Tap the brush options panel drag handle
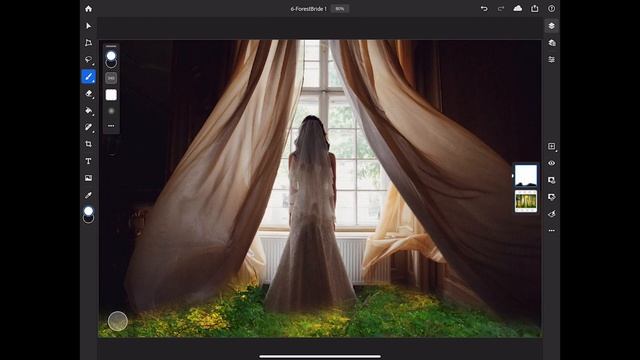 click(111, 46)
